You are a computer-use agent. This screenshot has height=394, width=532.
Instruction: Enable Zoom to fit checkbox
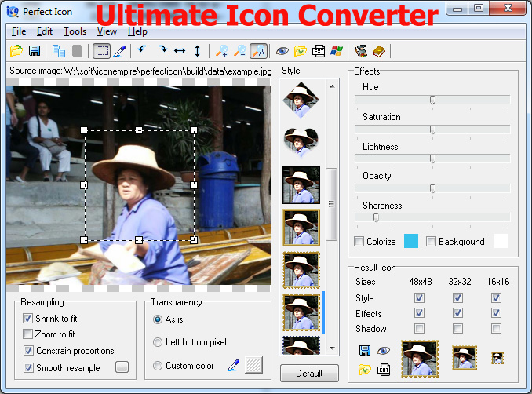coord(27,334)
